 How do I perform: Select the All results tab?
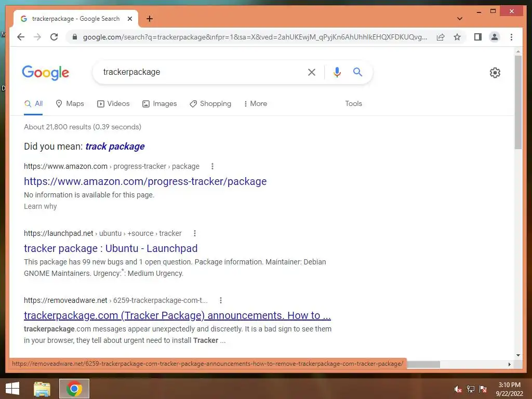(33, 104)
